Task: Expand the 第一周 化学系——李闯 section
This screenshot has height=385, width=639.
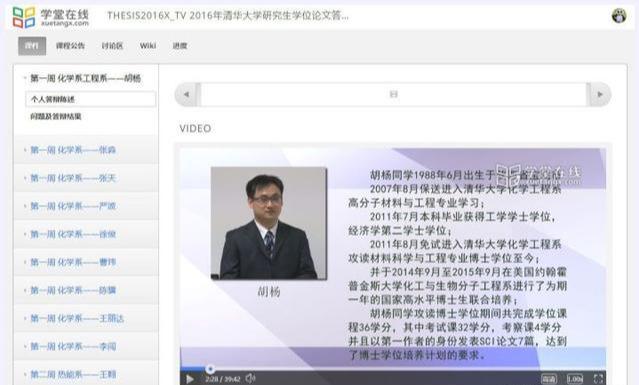Action: pos(86,346)
